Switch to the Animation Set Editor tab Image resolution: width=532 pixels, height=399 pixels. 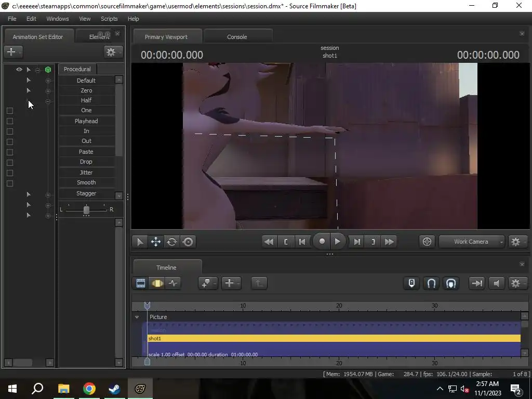pos(37,37)
